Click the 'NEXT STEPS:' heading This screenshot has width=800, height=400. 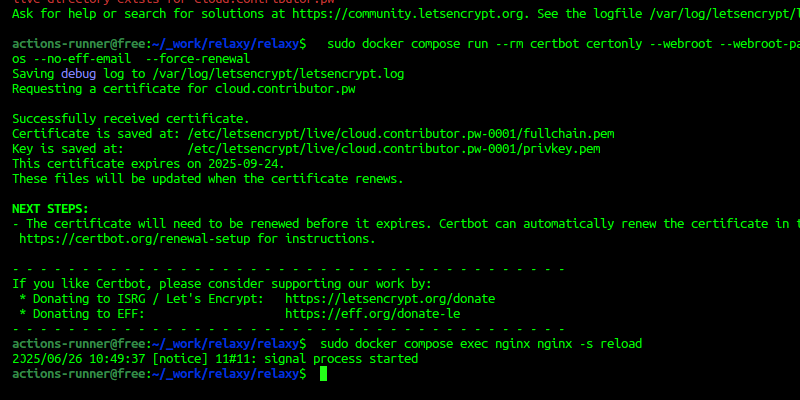tap(51, 209)
